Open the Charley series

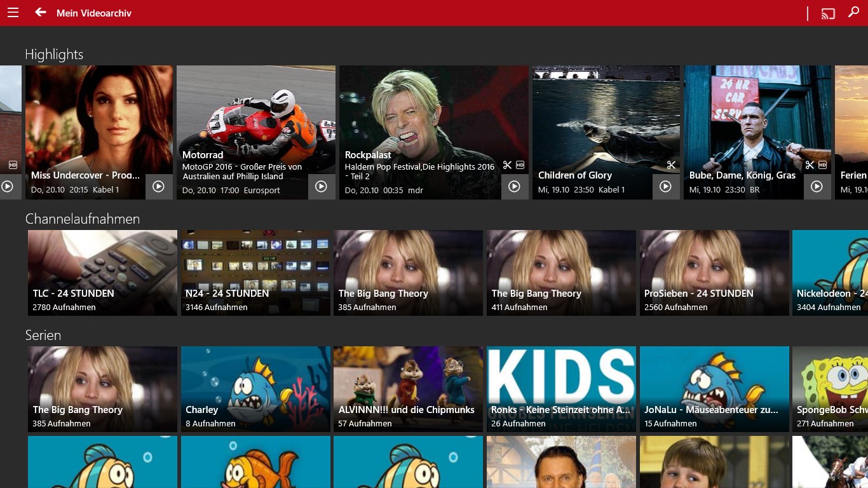255,389
